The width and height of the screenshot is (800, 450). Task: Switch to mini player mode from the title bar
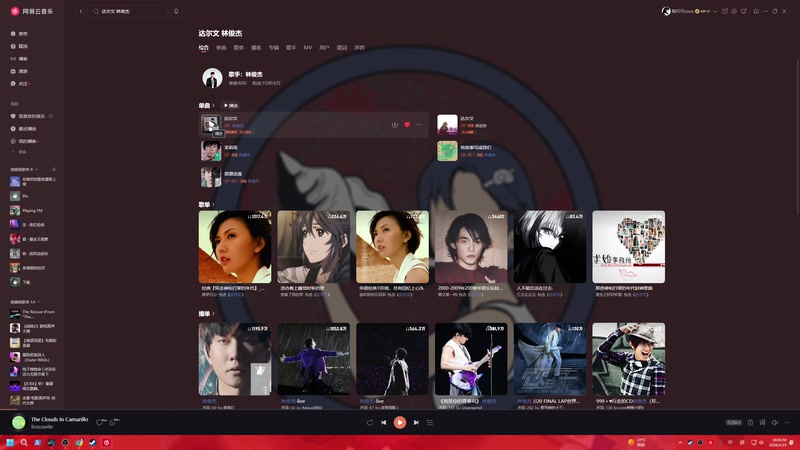756,11
